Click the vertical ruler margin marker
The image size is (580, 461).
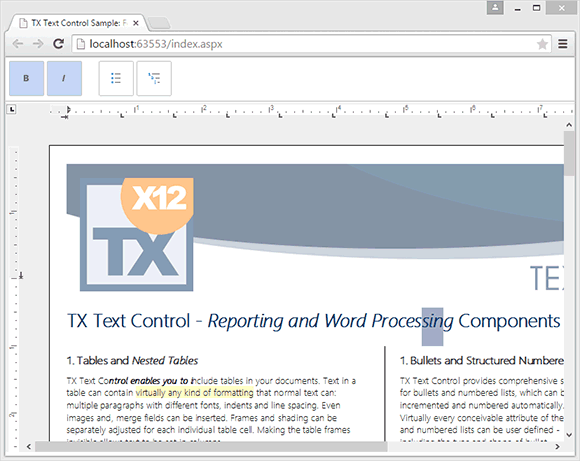pyautogui.click(x=21, y=276)
